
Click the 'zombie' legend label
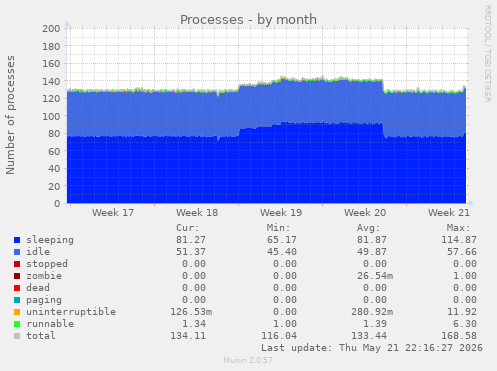coord(44,276)
